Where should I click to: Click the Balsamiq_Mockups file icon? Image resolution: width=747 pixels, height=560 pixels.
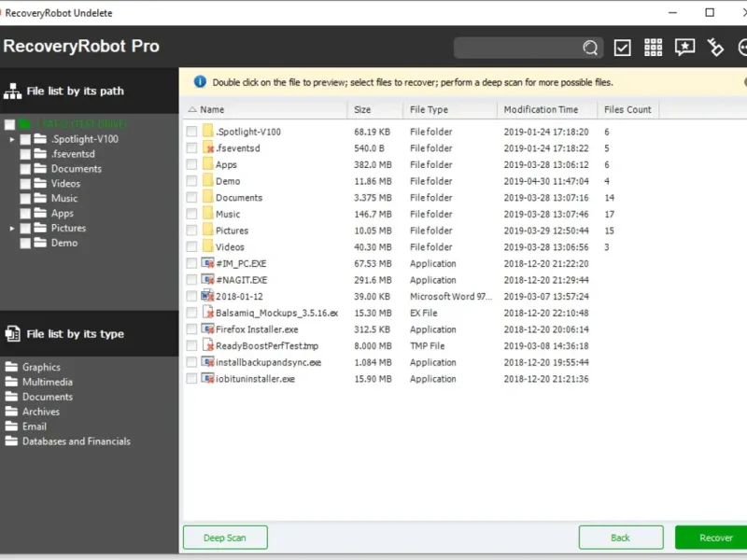(207, 313)
